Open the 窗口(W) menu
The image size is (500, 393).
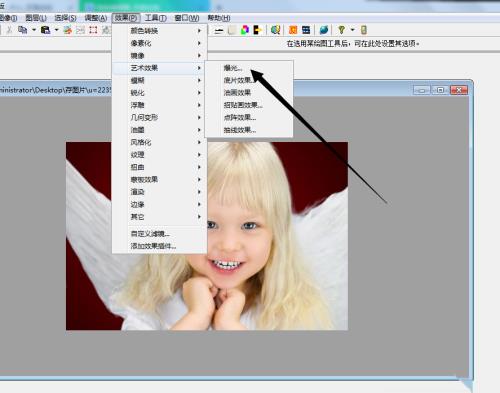pos(187,18)
